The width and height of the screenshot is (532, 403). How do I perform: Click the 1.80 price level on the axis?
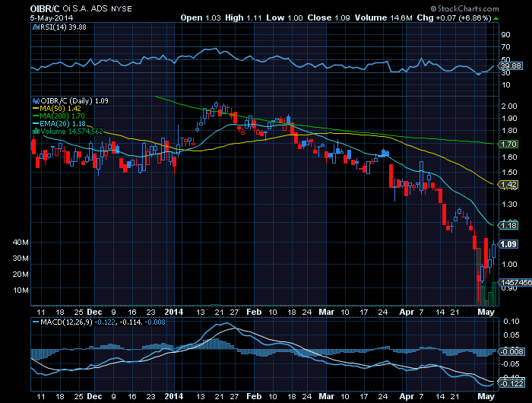tap(509, 131)
